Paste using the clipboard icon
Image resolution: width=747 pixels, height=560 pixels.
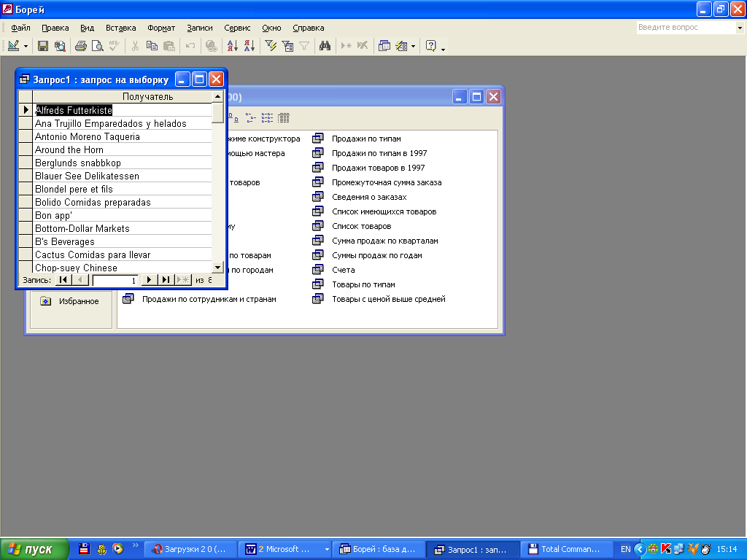pyautogui.click(x=169, y=46)
